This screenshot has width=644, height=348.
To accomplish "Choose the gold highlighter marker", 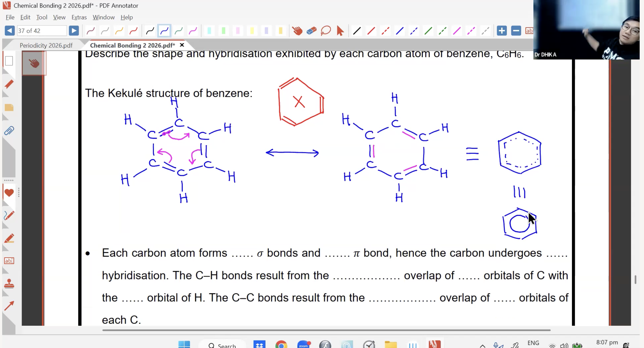I will (281, 31).
